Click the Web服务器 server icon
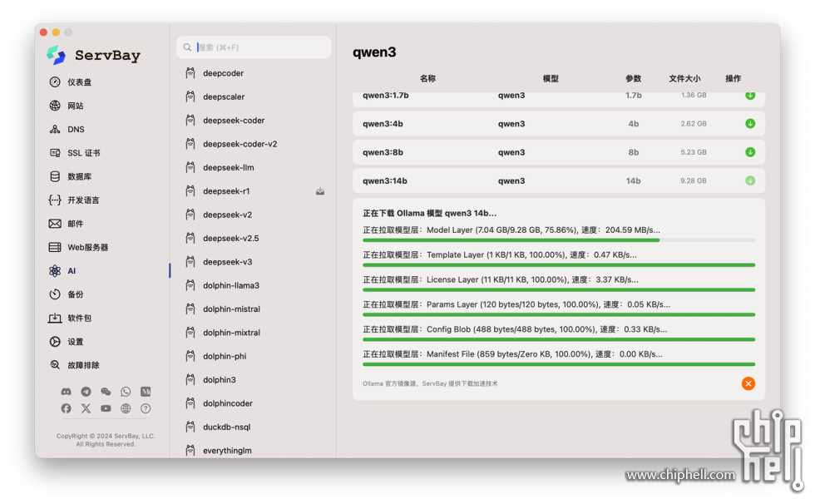The image size is (815, 504). point(55,247)
